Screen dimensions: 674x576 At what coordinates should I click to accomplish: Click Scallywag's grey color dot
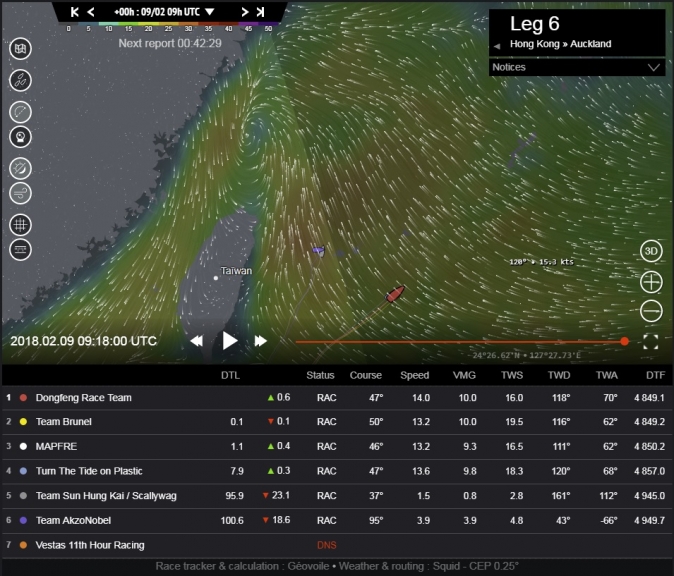[23, 496]
